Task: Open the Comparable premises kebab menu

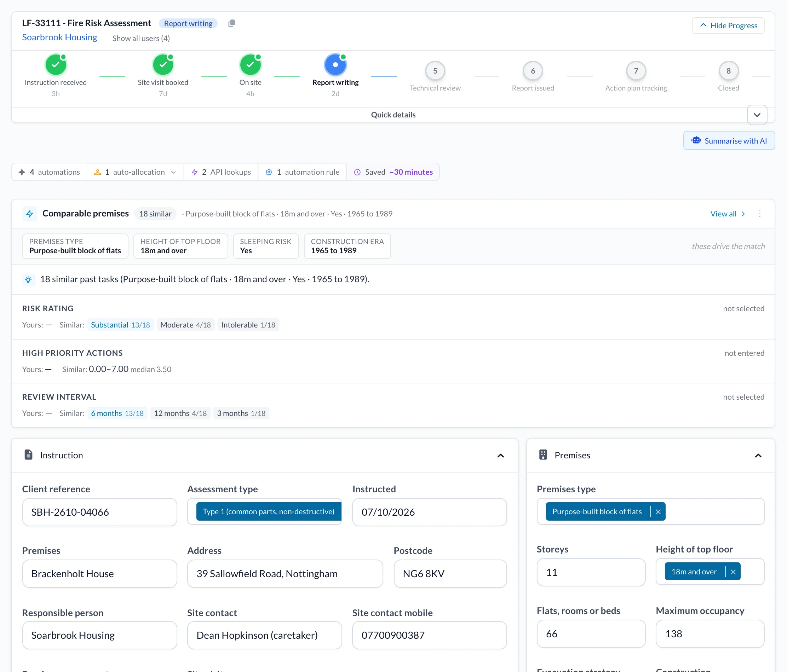Action: 760,214
